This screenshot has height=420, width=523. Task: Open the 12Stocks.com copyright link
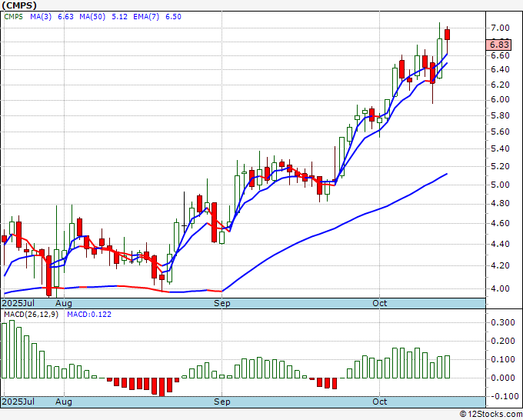click(491, 414)
